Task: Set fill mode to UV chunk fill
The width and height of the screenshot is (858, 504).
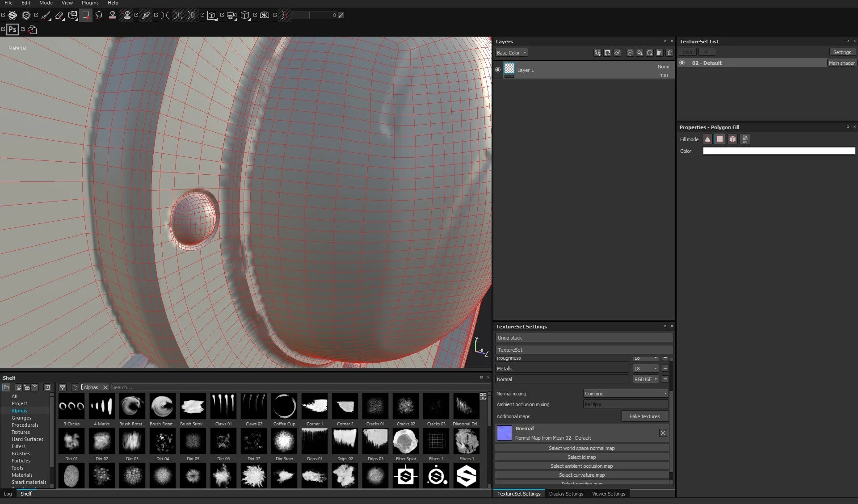Action: pos(745,139)
